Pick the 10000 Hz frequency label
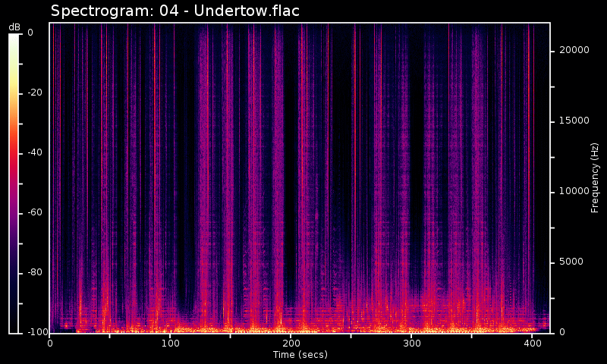This screenshot has width=607, height=364. pyautogui.click(x=574, y=192)
